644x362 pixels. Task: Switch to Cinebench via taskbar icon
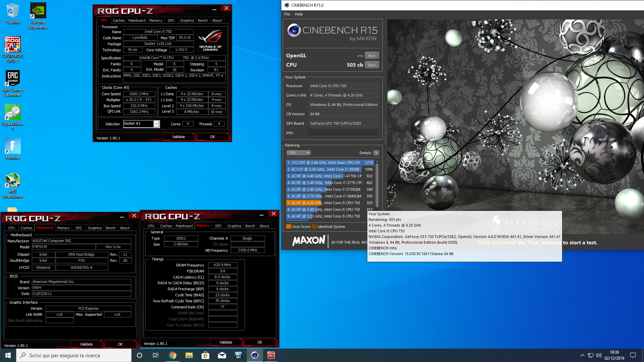[x=255, y=355]
